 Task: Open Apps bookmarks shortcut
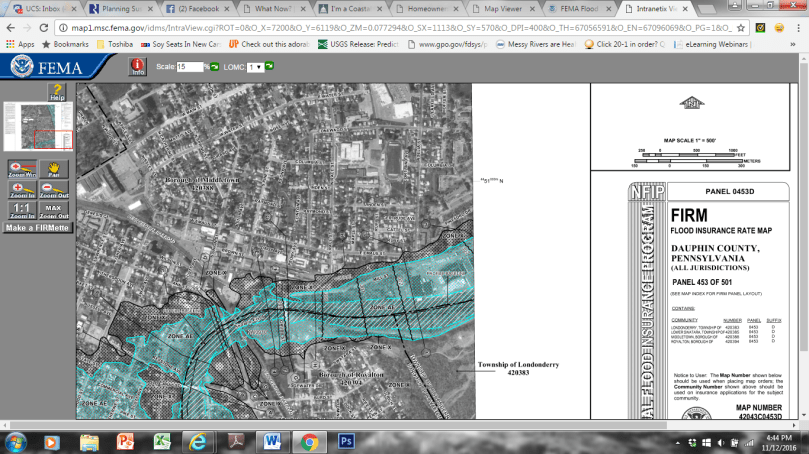pos(20,44)
